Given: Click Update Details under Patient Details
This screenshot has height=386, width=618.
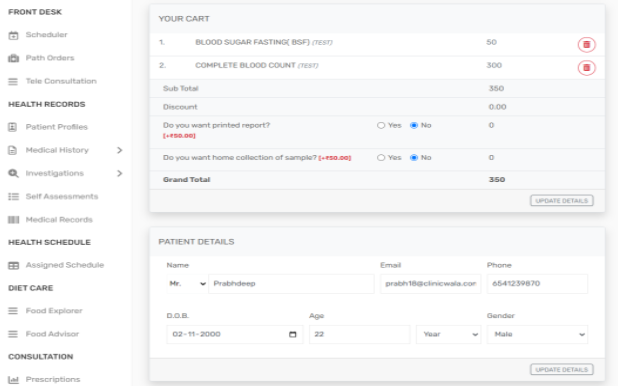Looking at the screenshot, I should click(x=562, y=369).
